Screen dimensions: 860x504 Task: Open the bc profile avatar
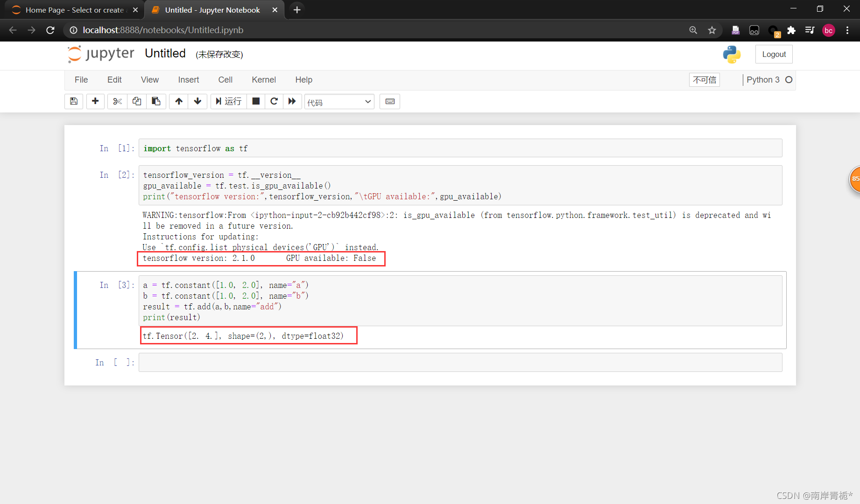coord(828,30)
